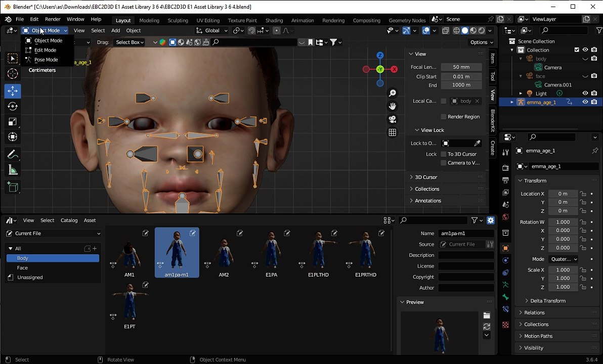
Task: Switch perspective/orthographic grid icon
Action: coord(392,132)
